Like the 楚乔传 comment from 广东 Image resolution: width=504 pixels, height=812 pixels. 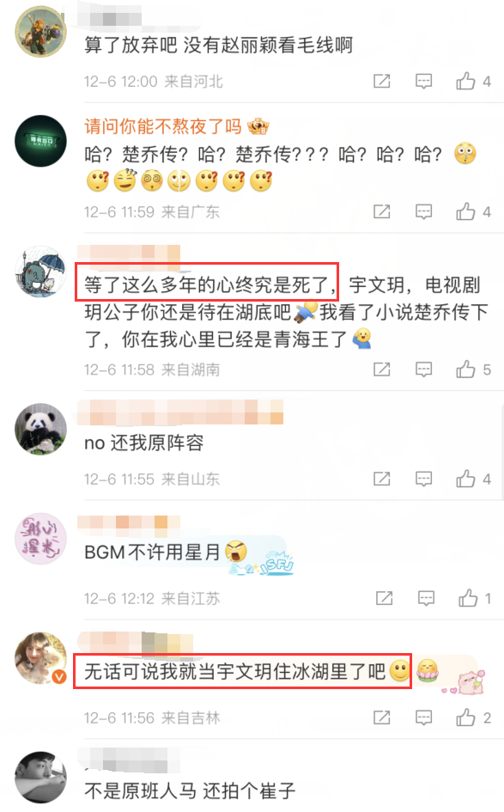click(472, 211)
